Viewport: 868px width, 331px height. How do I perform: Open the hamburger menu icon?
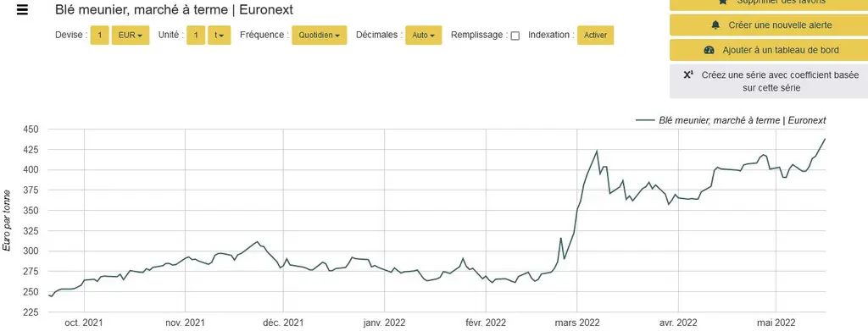(22, 9)
